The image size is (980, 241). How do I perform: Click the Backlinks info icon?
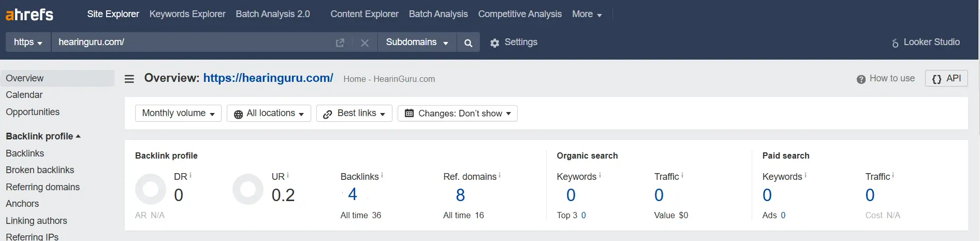coord(382,176)
